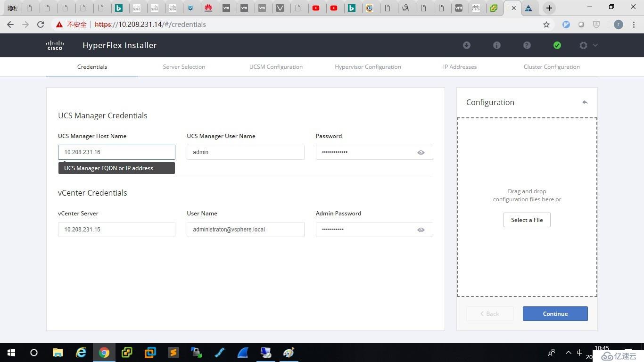Click the address bar URL
644x362 pixels.
click(x=150, y=25)
